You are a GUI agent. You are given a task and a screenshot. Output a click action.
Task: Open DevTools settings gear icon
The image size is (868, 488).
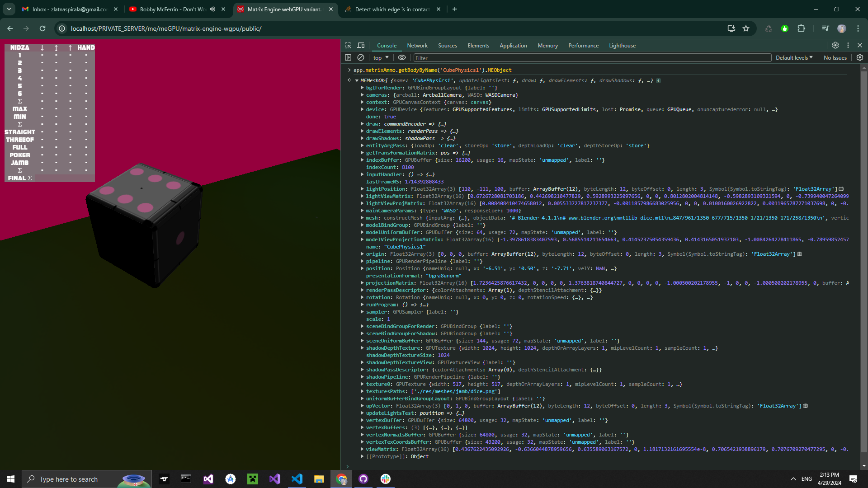pyautogui.click(x=835, y=46)
